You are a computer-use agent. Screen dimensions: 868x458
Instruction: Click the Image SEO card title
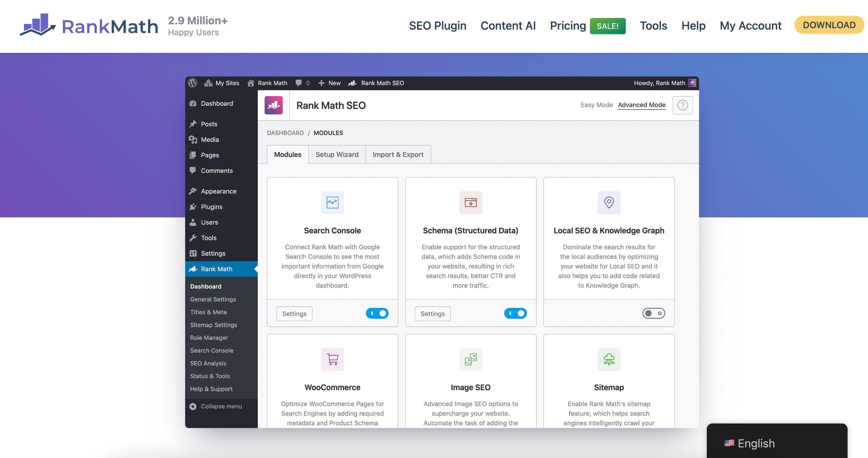tap(471, 387)
